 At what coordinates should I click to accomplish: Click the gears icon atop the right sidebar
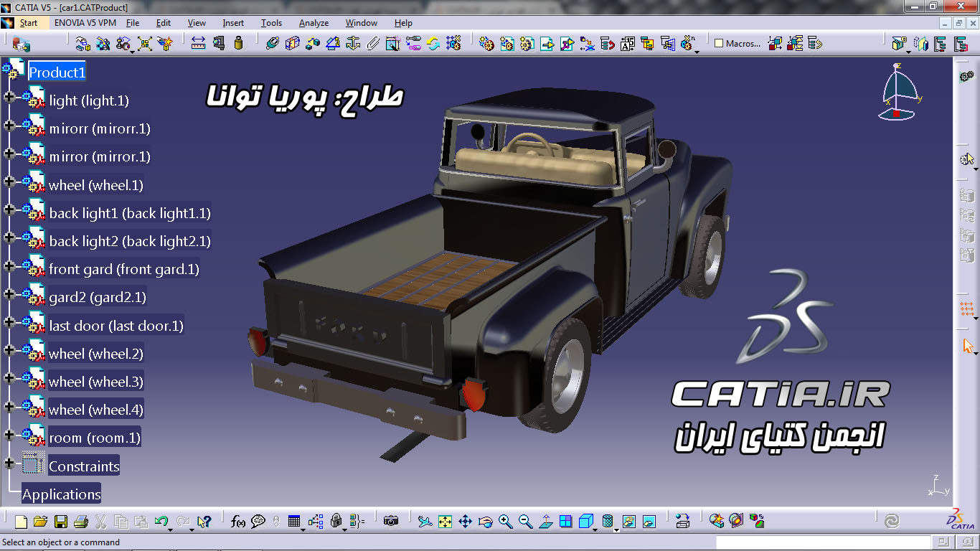click(x=966, y=75)
